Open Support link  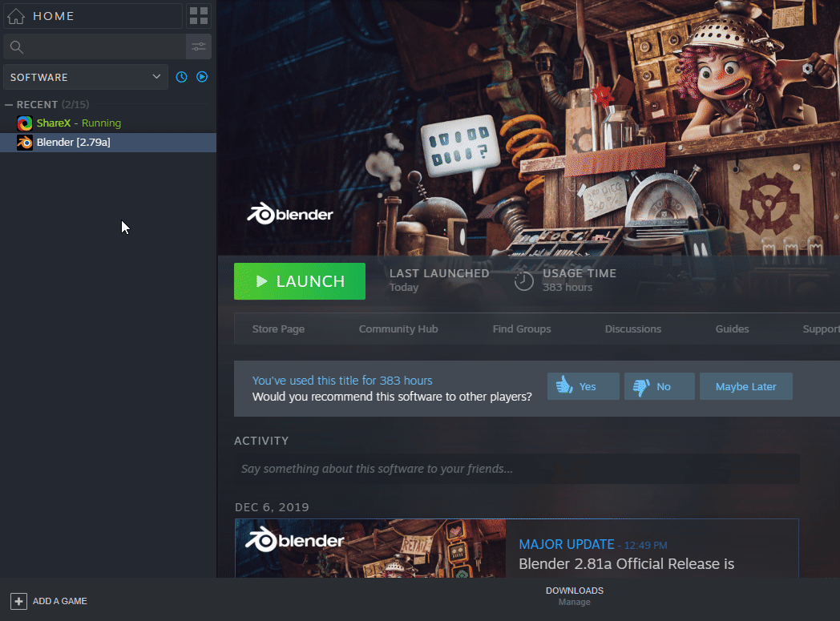(x=821, y=329)
